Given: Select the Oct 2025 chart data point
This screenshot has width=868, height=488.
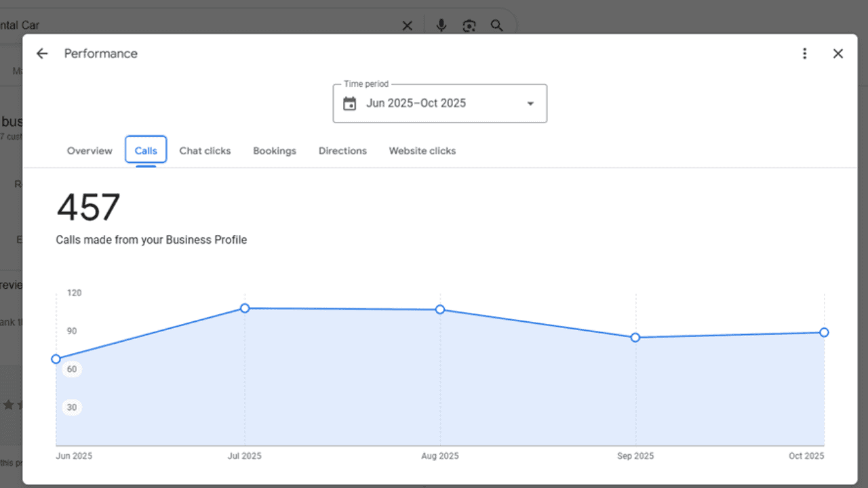Looking at the screenshot, I should 824,332.
